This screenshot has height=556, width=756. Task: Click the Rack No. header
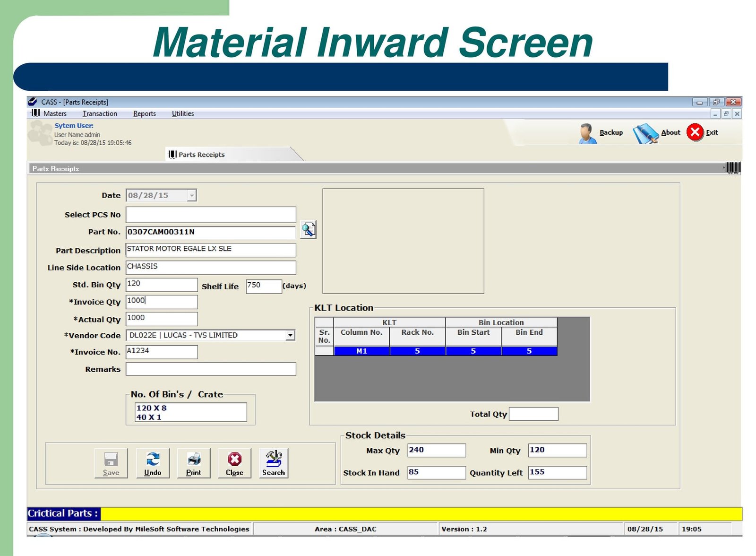[x=417, y=336]
